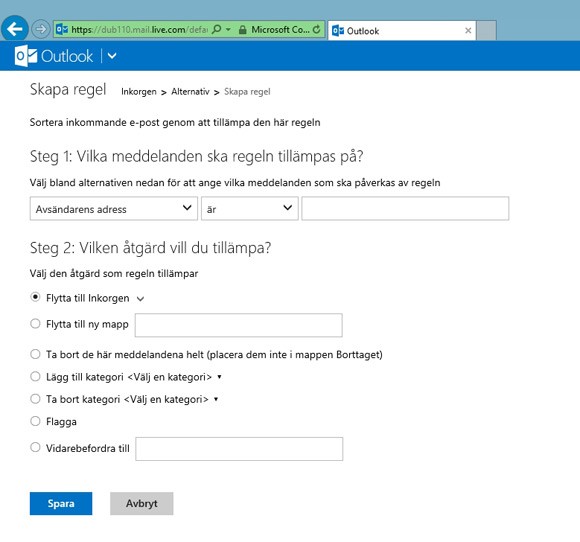This screenshot has width=580, height=542.
Task: Click the new folder name field
Action: coord(239,325)
